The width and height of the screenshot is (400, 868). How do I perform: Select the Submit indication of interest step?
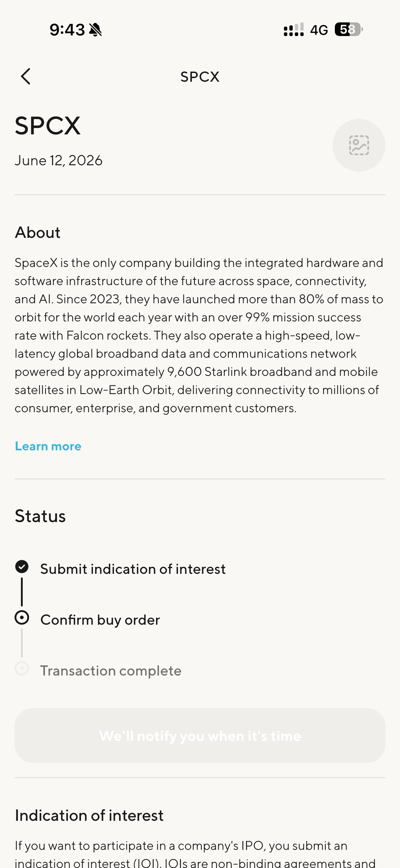133,569
